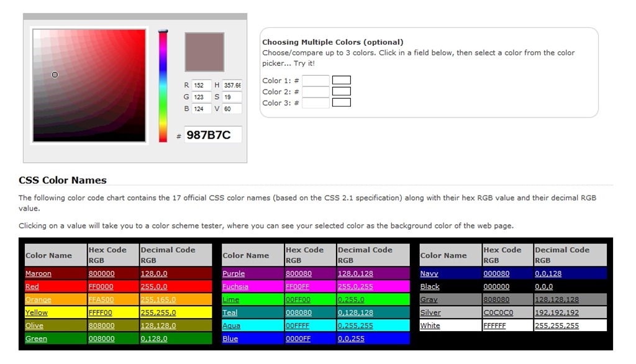Open the Navy color name link

429,273
